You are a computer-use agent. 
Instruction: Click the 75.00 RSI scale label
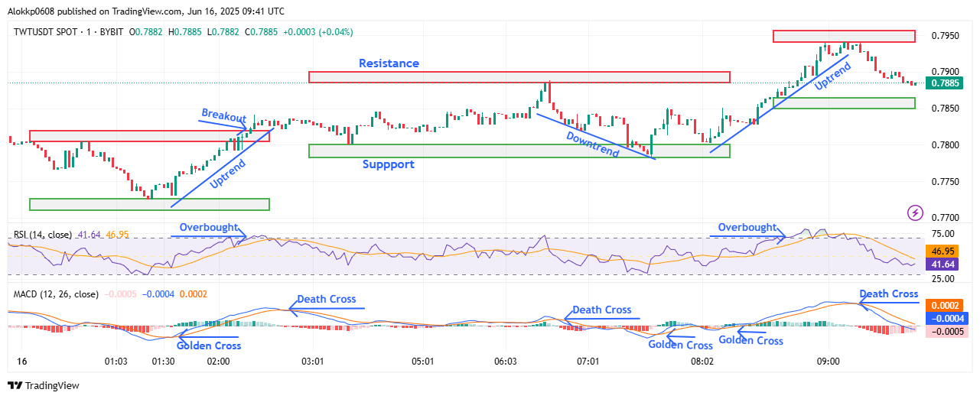point(944,234)
